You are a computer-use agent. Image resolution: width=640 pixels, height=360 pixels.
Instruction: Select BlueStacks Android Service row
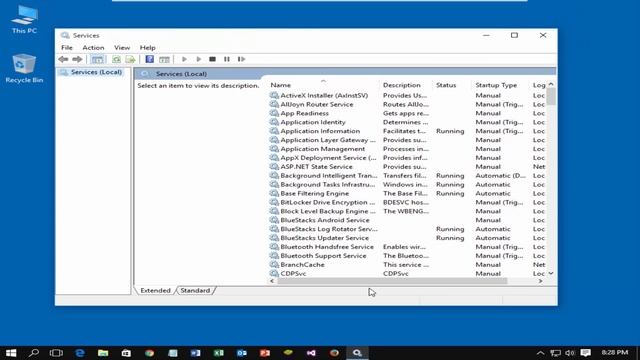tap(324, 220)
